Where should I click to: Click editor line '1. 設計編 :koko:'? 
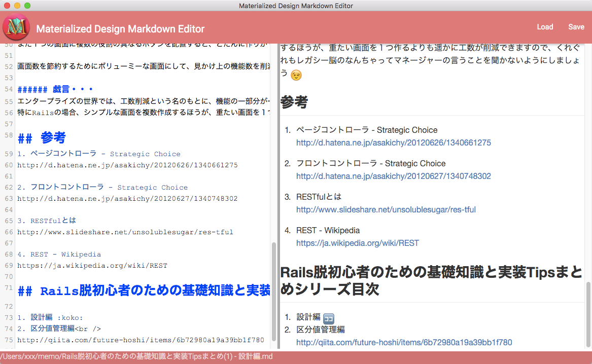pos(50,317)
